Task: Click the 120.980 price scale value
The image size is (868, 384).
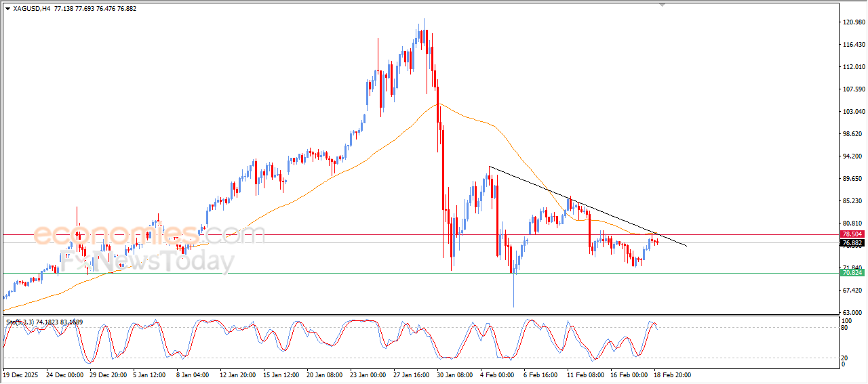Action: click(853, 22)
